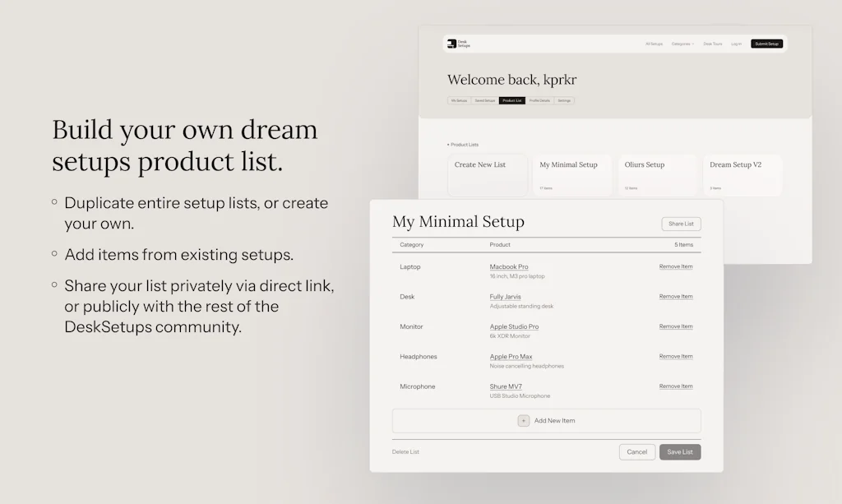
Task: Click the Log In link
Action: (736, 44)
